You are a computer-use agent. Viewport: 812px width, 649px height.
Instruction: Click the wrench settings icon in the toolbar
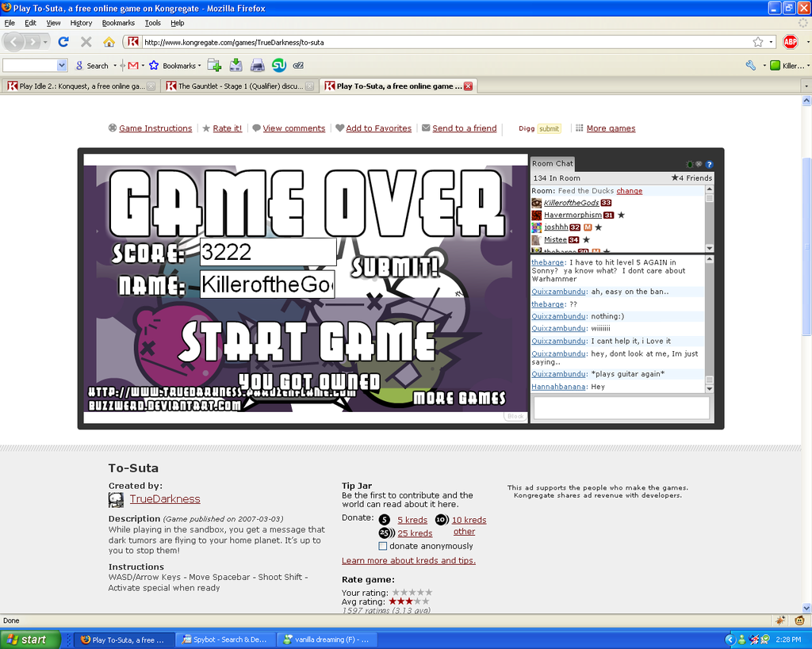[x=750, y=65]
